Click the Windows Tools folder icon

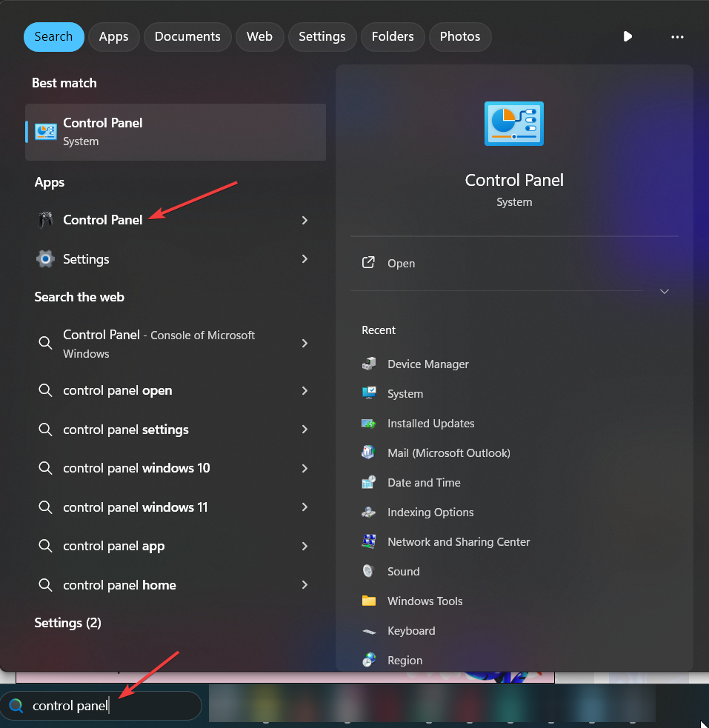[x=369, y=601]
